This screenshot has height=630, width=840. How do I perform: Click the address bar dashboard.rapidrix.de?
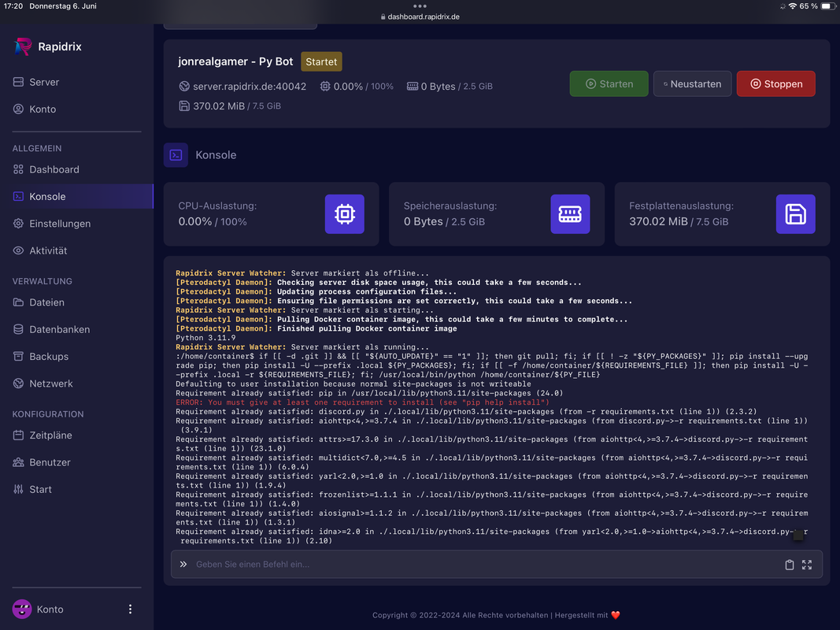pyautogui.click(x=420, y=17)
